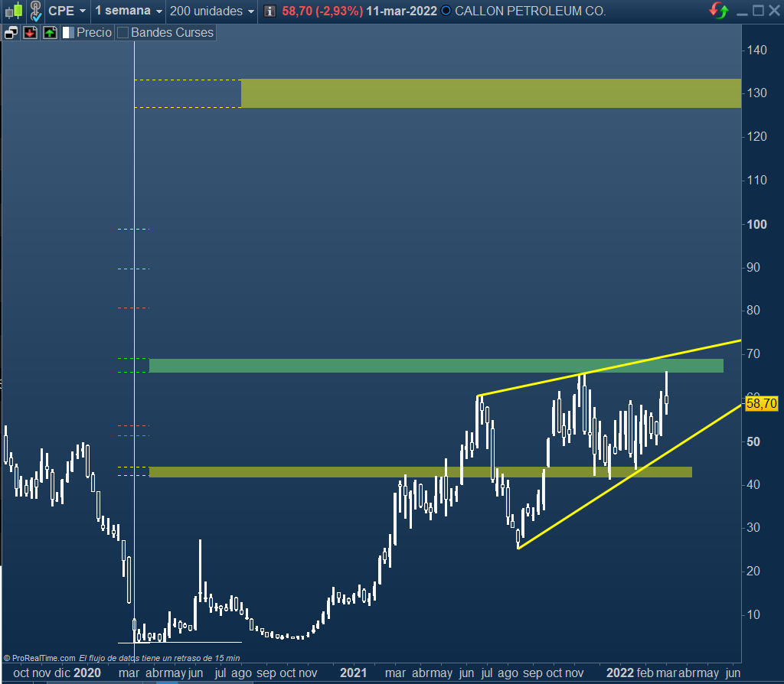Open the CPE ticker dropdown
Viewport: 784px width, 684px height.
(67, 11)
